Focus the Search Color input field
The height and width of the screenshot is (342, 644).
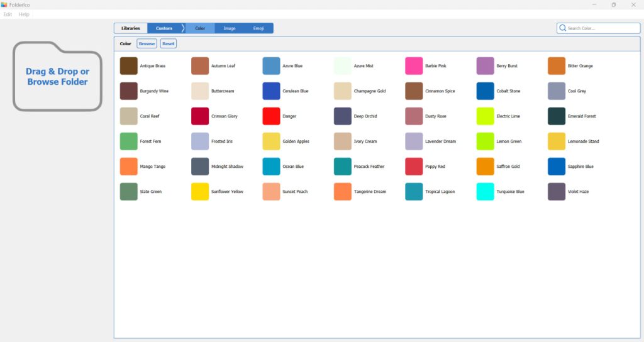(601, 28)
